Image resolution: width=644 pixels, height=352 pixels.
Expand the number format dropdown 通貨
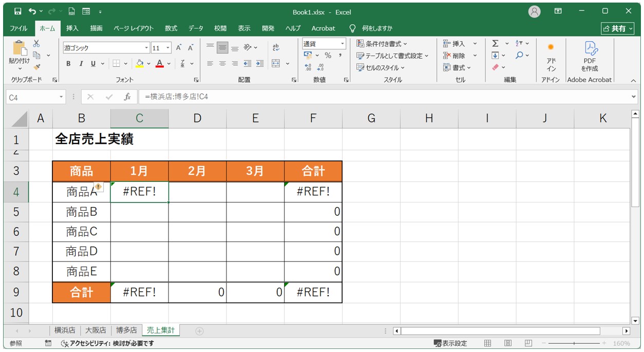point(342,44)
